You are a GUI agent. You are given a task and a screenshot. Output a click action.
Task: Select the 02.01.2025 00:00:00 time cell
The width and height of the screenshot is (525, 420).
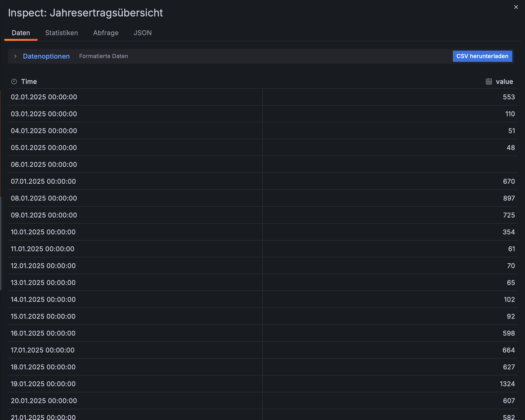pyautogui.click(x=135, y=97)
